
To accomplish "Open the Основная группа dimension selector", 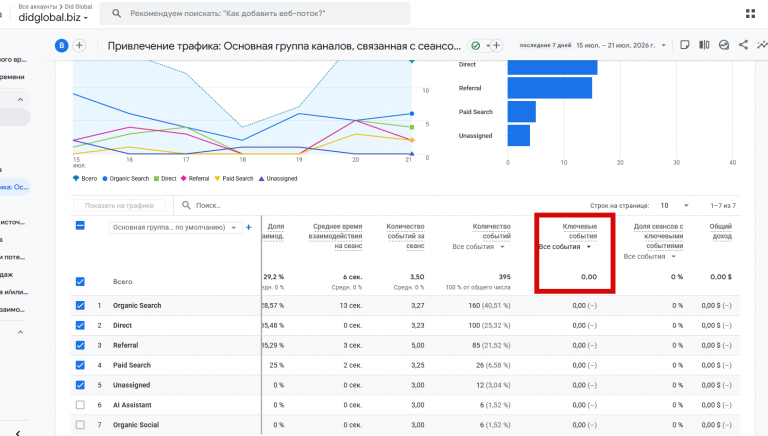I will tap(175, 227).
